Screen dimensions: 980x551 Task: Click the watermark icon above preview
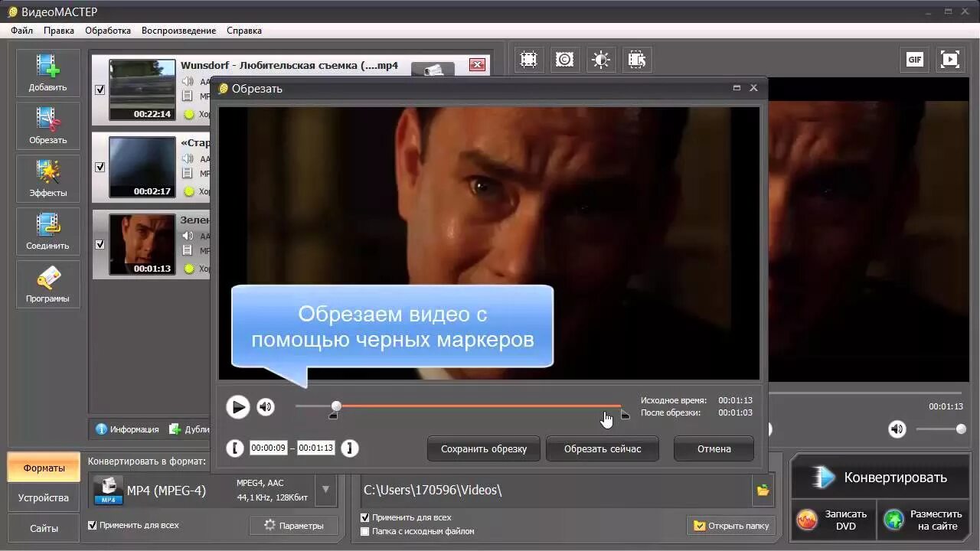[564, 60]
